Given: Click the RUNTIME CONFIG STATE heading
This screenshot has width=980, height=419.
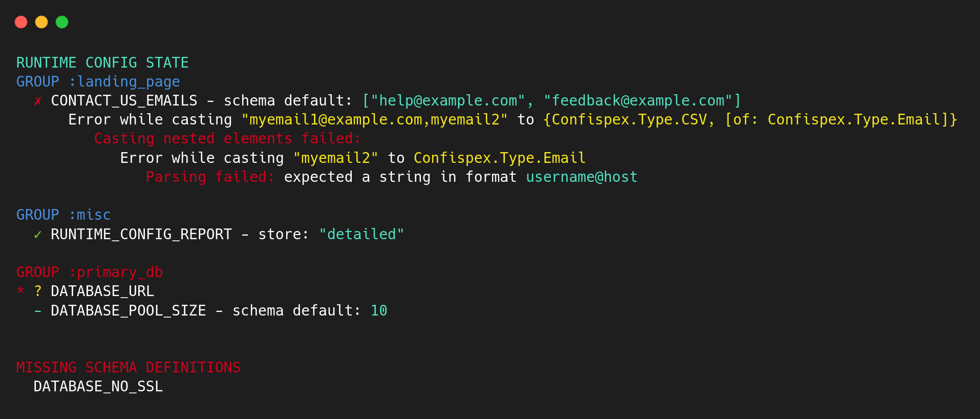Looking at the screenshot, I should tap(102, 62).
